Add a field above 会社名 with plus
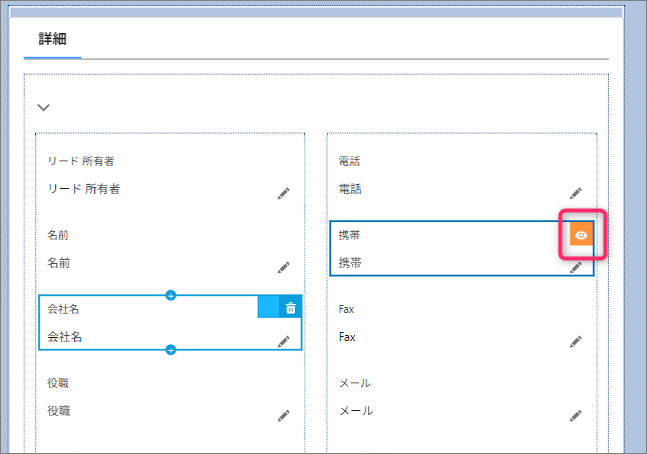This screenshot has height=454, width=647. (171, 295)
